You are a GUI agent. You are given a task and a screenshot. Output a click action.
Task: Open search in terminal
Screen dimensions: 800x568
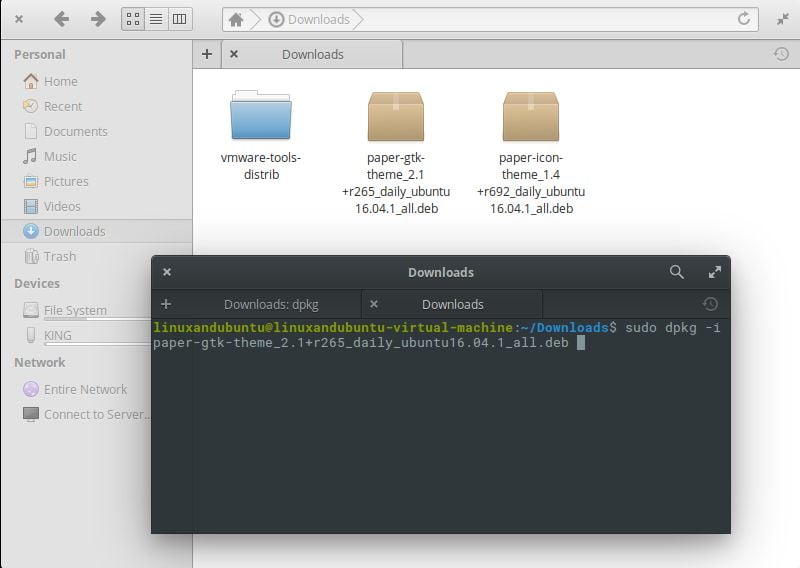point(677,272)
